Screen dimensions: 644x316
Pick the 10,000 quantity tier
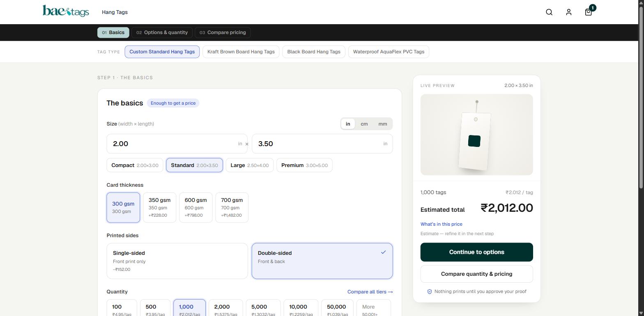301,308
